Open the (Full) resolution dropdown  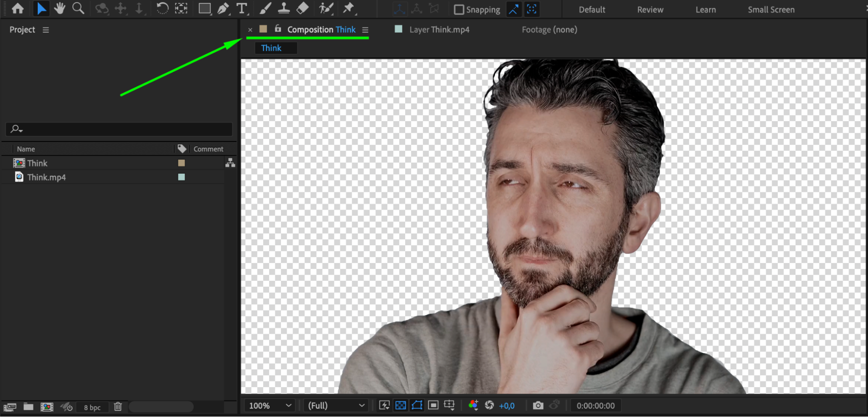(x=336, y=405)
